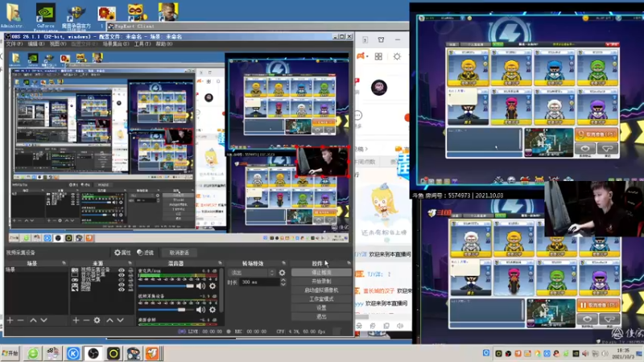Toggle 工作室模式 studio mode button
Viewport: 644px width, 362px height.
321,298
